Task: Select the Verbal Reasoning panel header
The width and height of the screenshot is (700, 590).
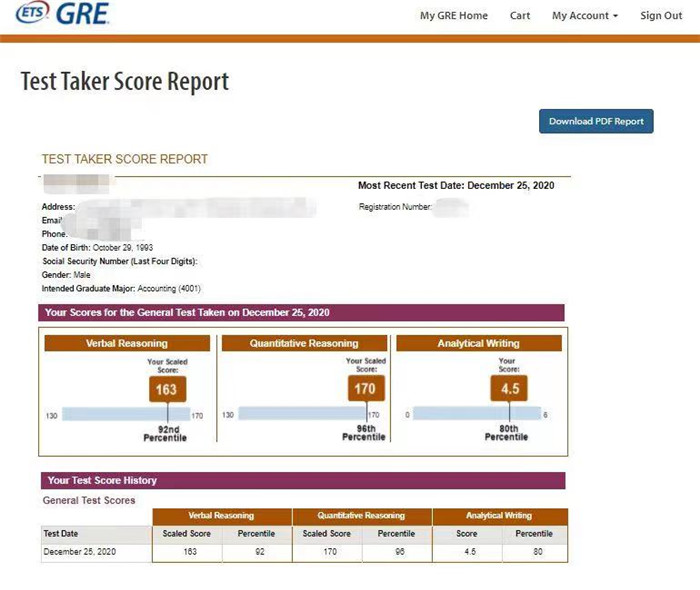Action: click(127, 343)
